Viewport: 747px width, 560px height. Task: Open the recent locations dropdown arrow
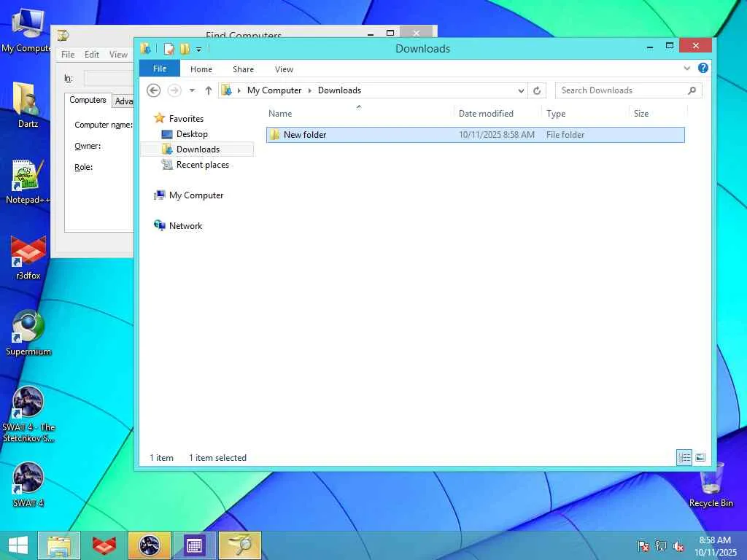[x=192, y=90]
